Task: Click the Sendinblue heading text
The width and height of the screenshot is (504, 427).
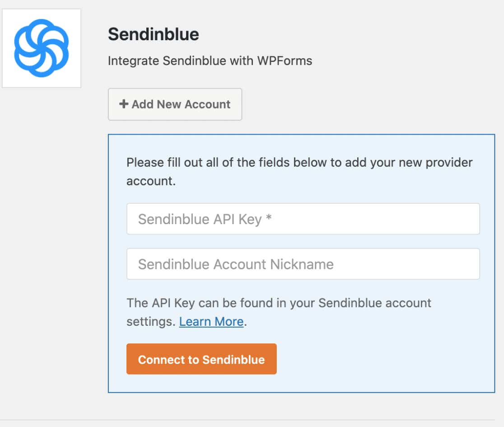Action: point(154,34)
